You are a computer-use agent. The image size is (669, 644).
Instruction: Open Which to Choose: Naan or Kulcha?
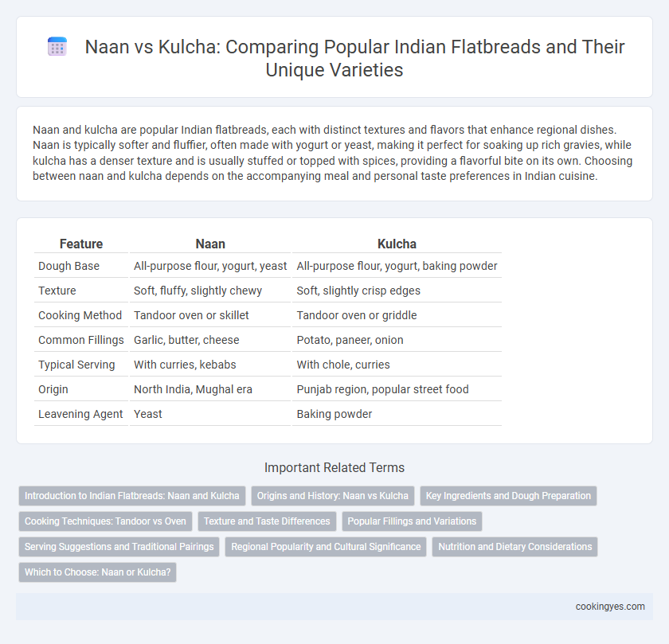click(97, 572)
